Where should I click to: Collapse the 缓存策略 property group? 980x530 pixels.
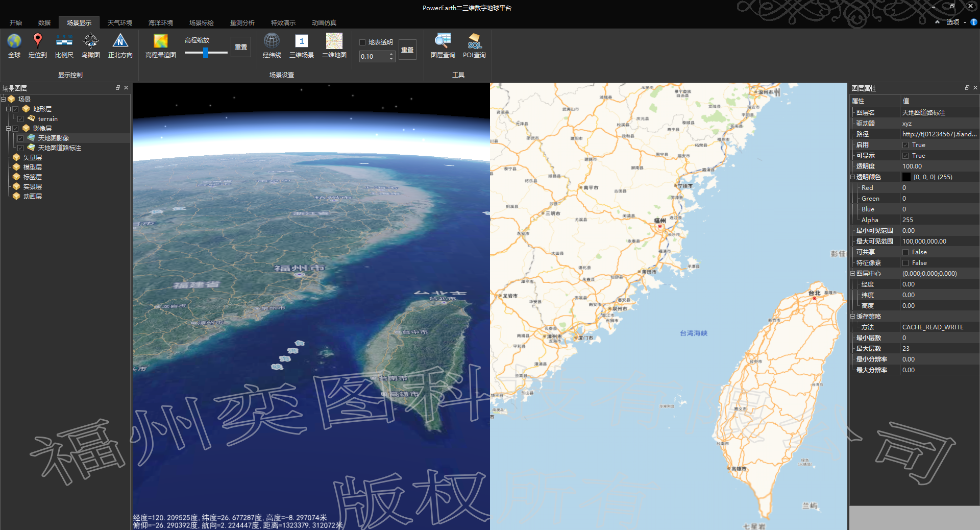[853, 317]
